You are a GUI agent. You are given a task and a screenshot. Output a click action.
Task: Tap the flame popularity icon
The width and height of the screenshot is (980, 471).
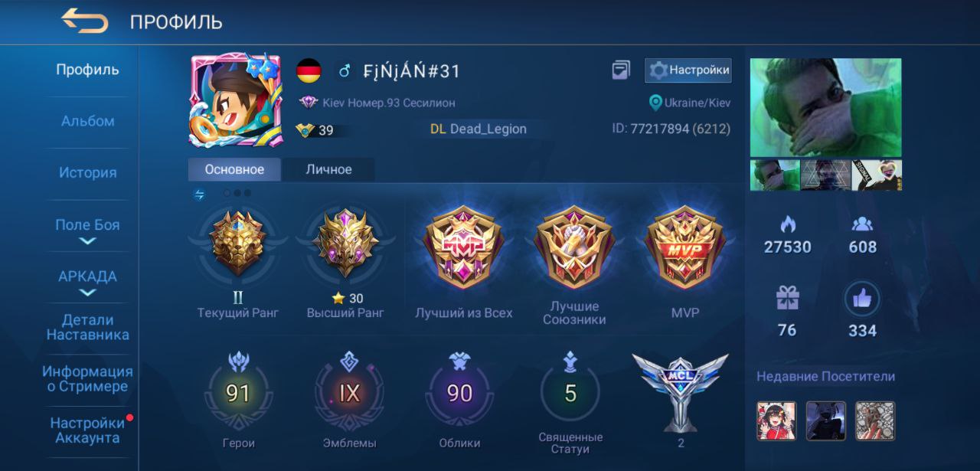pyautogui.click(x=787, y=224)
